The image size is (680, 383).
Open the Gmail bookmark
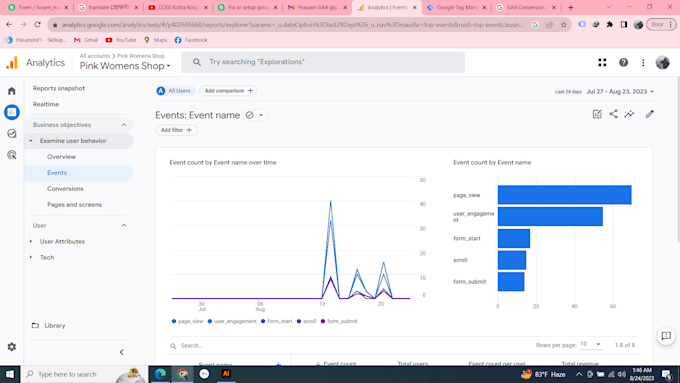[x=86, y=40]
